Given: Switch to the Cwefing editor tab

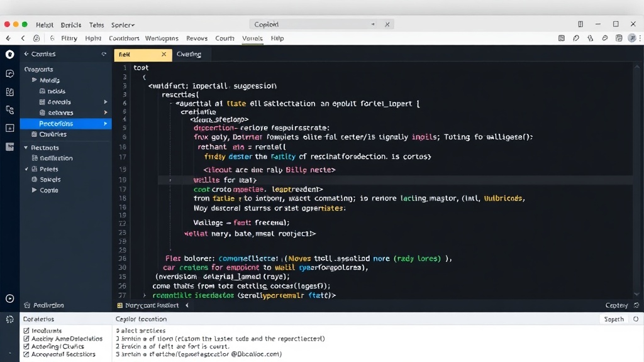Looking at the screenshot, I should point(189,54).
